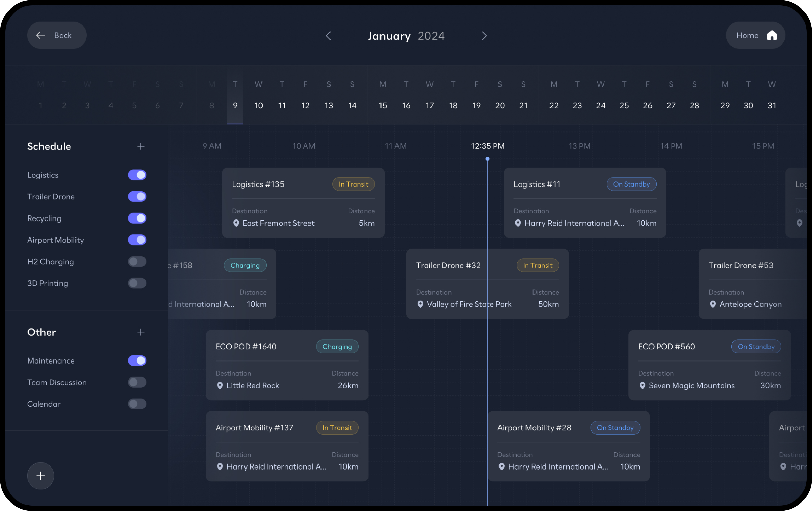Advance to the next month with the right chevron
The image size is (812, 511).
point(484,36)
